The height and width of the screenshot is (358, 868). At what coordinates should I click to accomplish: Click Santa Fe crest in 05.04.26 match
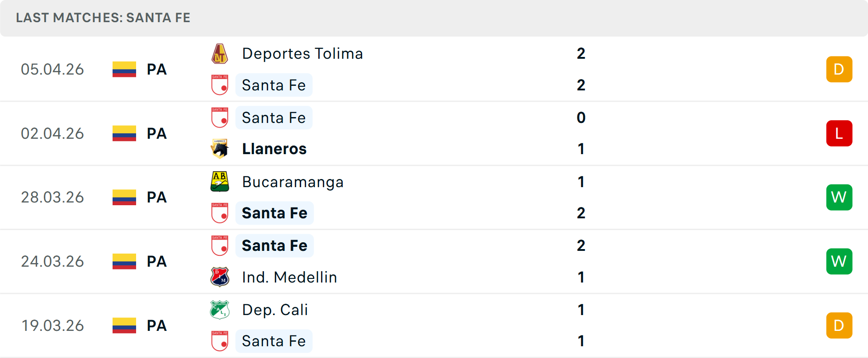click(220, 85)
